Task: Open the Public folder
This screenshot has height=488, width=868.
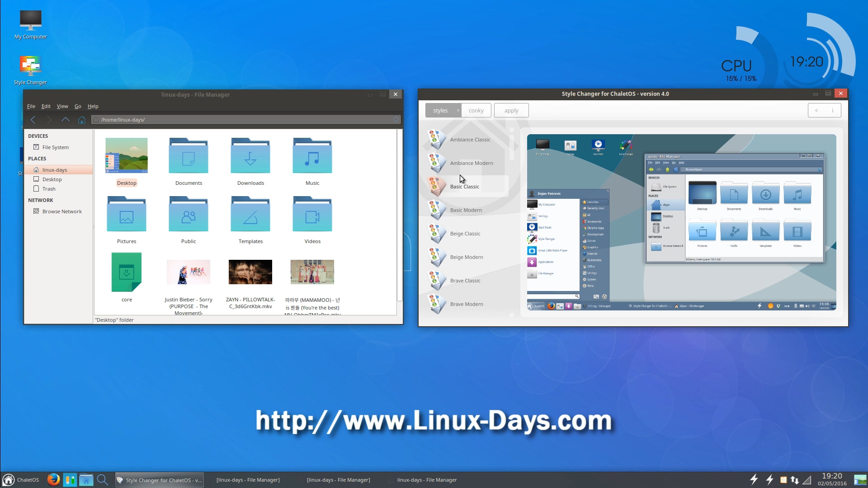Action: tap(189, 220)
